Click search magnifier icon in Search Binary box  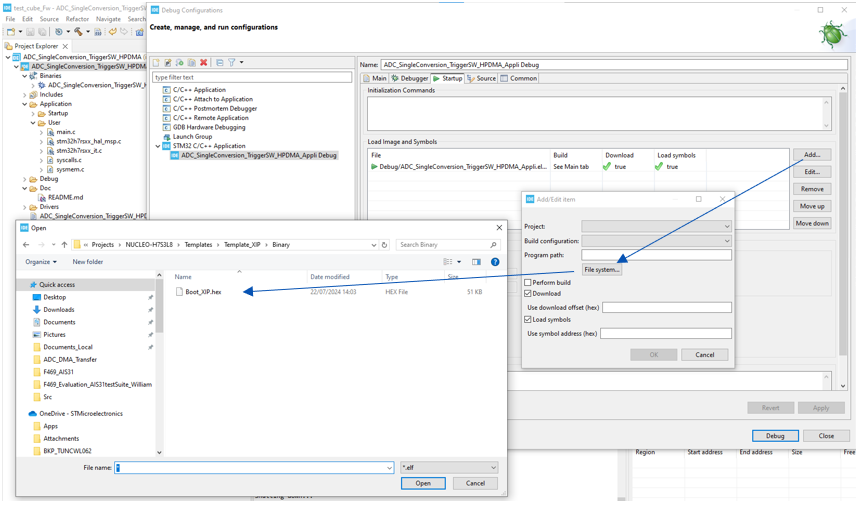[493, 245]
